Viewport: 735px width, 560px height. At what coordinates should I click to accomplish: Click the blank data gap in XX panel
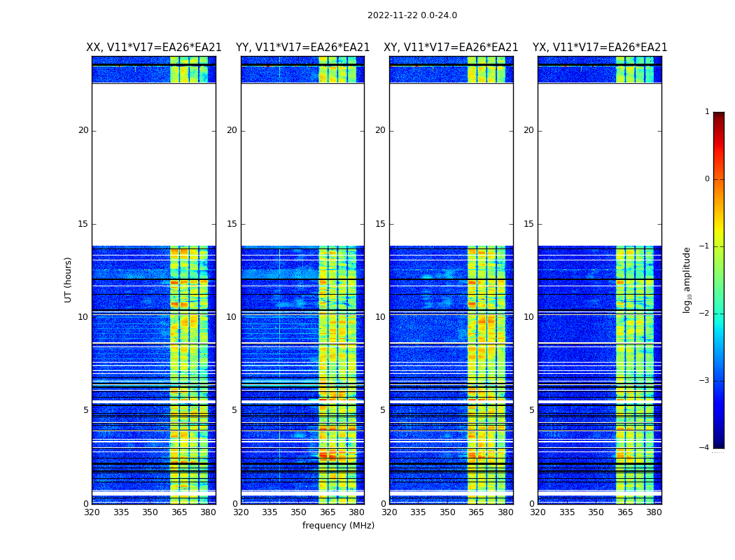[153, 164]
